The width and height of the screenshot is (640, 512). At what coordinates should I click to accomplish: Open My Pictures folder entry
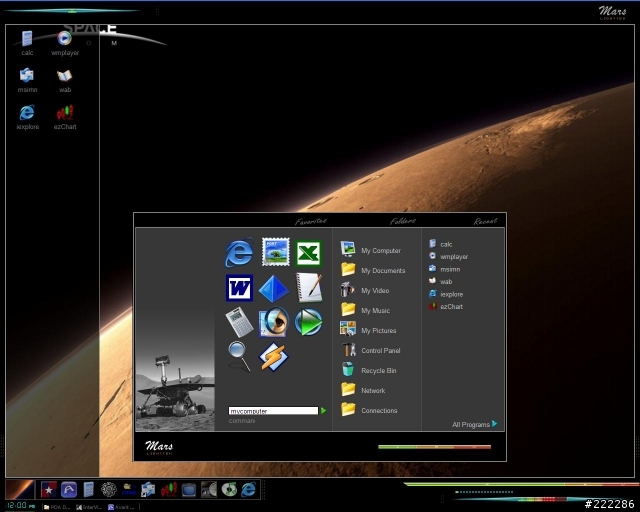coord(368,330)
